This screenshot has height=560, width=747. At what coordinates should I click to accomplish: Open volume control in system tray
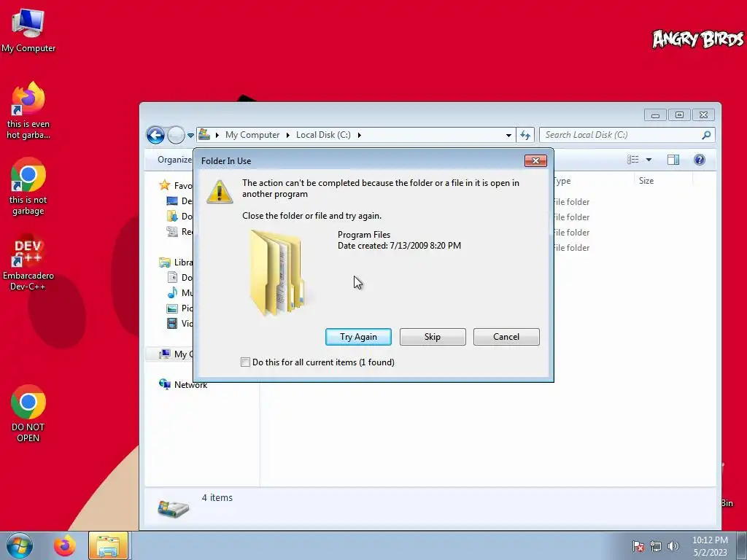(673, 546)
